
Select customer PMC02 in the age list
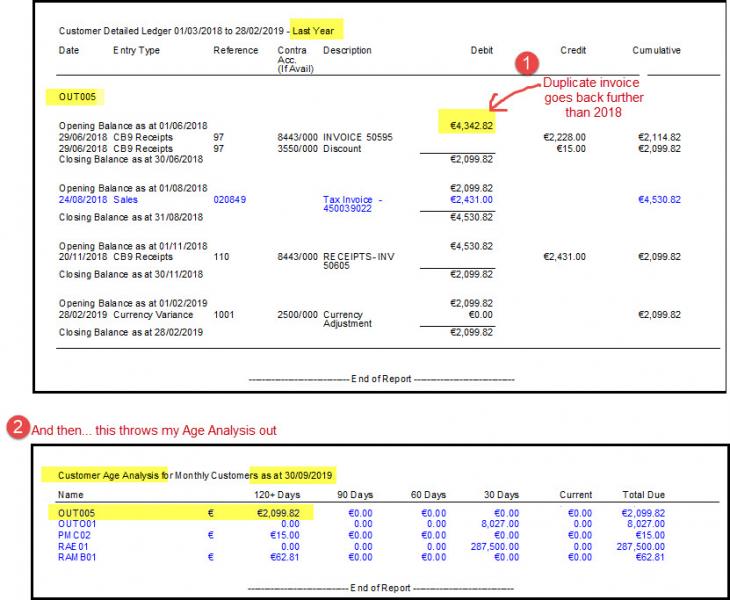point(76,535)
